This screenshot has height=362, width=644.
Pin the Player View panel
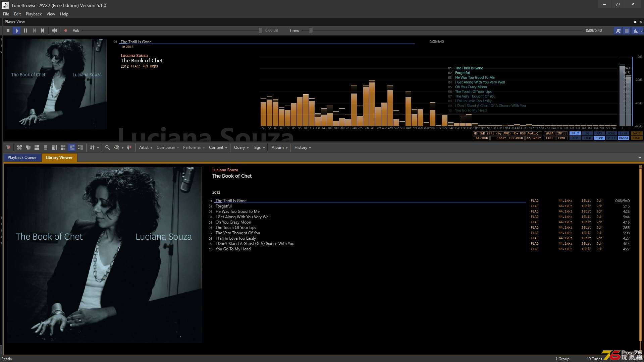(x=635, y=22)
